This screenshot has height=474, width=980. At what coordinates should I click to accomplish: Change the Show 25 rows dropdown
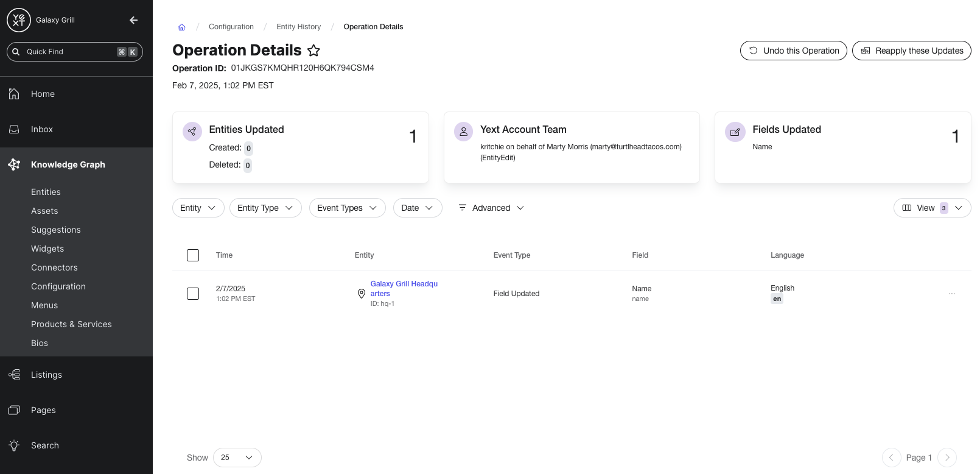[x=237, y=458]
